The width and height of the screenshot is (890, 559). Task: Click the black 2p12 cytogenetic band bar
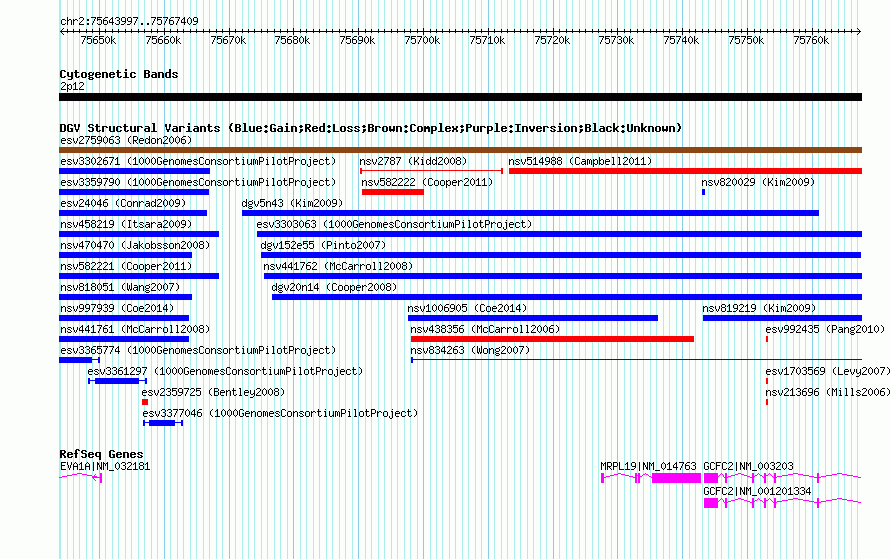point(460,97)
